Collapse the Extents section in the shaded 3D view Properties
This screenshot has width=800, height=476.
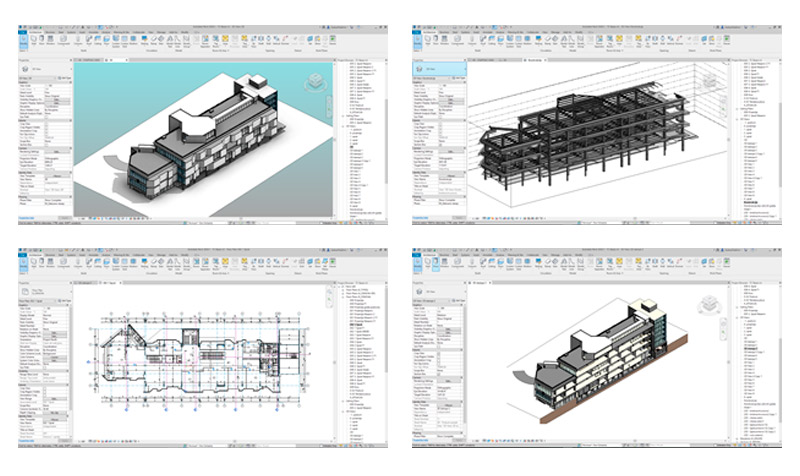(70, 120)
